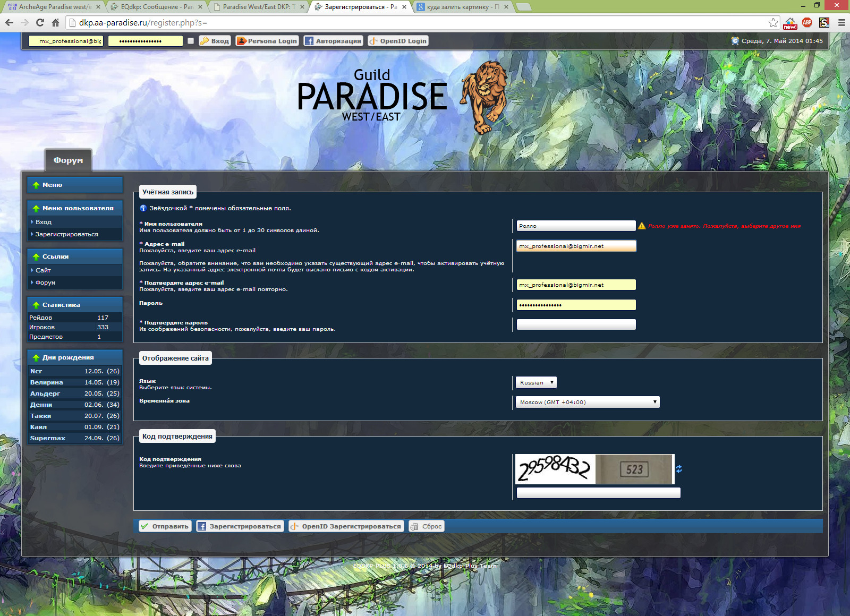The height and width of the screenshot is (616, 850).
Task: Click clock icon beside date display
Action: click(735, 41)
